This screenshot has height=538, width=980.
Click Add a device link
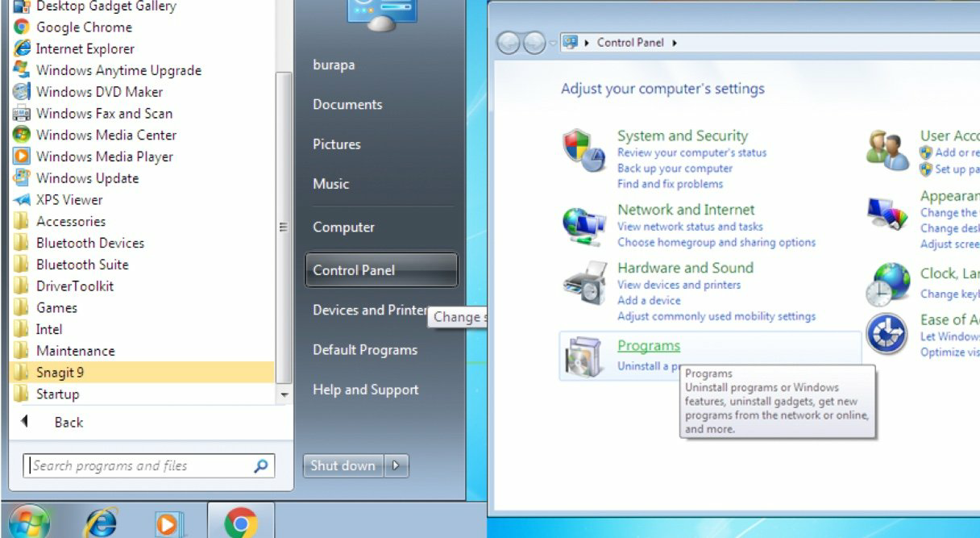tap(649, 300)
